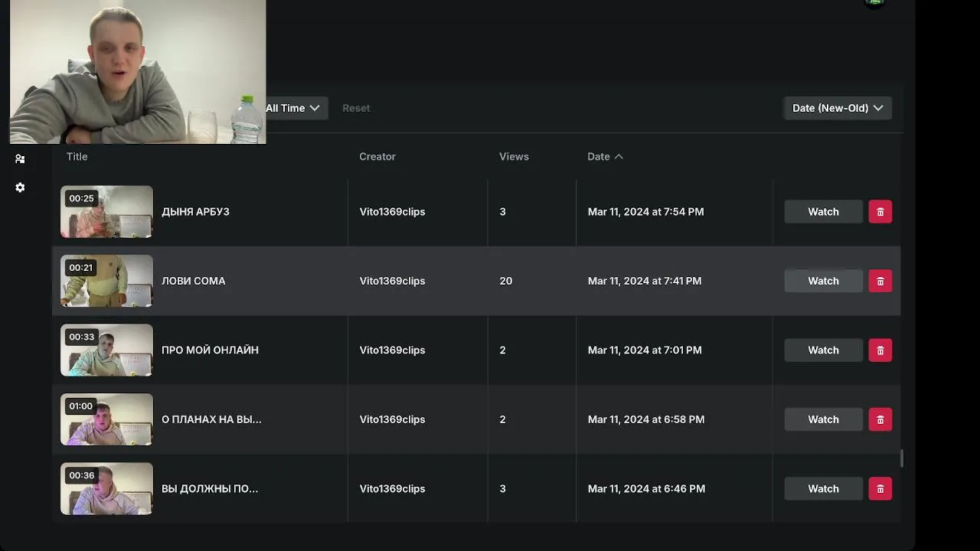Click the profile avatar at top right

[x=874, y=3]
